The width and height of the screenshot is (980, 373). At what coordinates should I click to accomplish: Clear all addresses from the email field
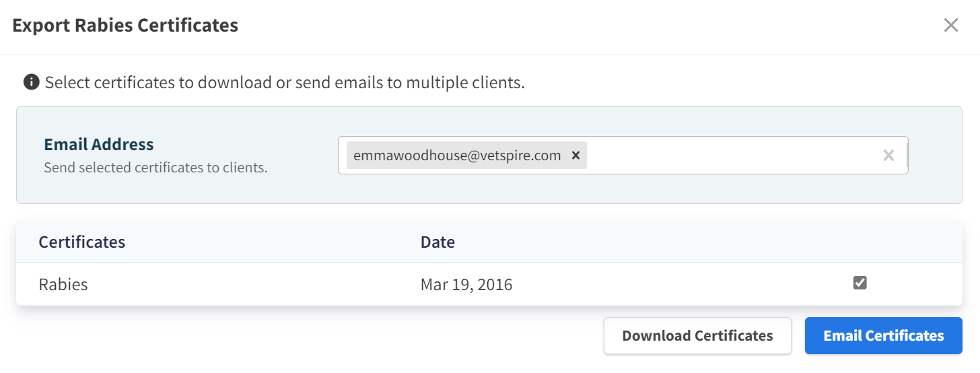tap(888, 156)
